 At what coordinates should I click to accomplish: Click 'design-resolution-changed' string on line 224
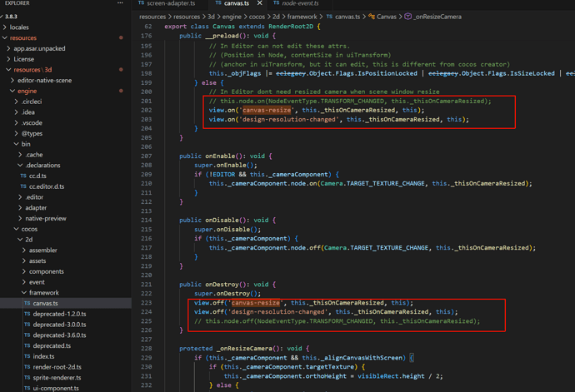pyautogui.click(x=277, y=312)
